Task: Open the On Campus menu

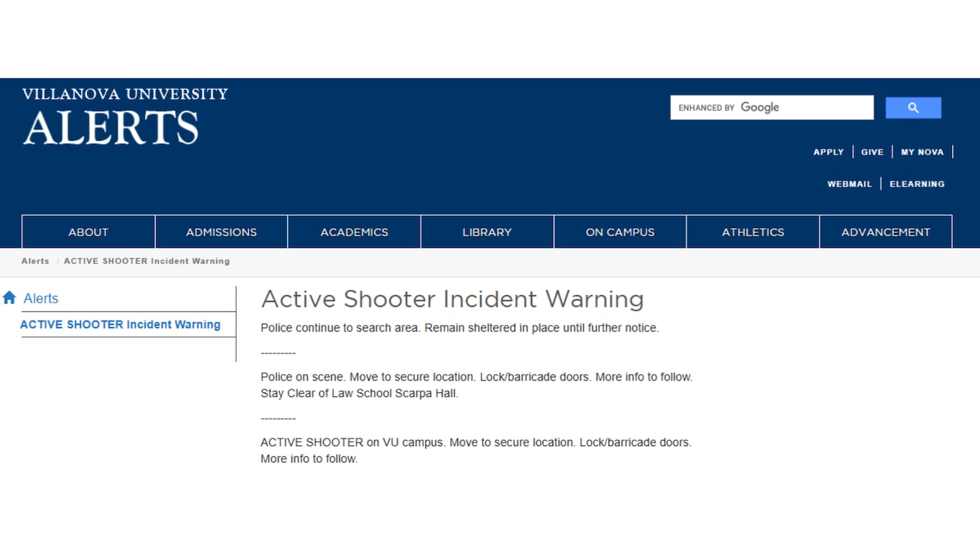Action: (x=620, y=232)
